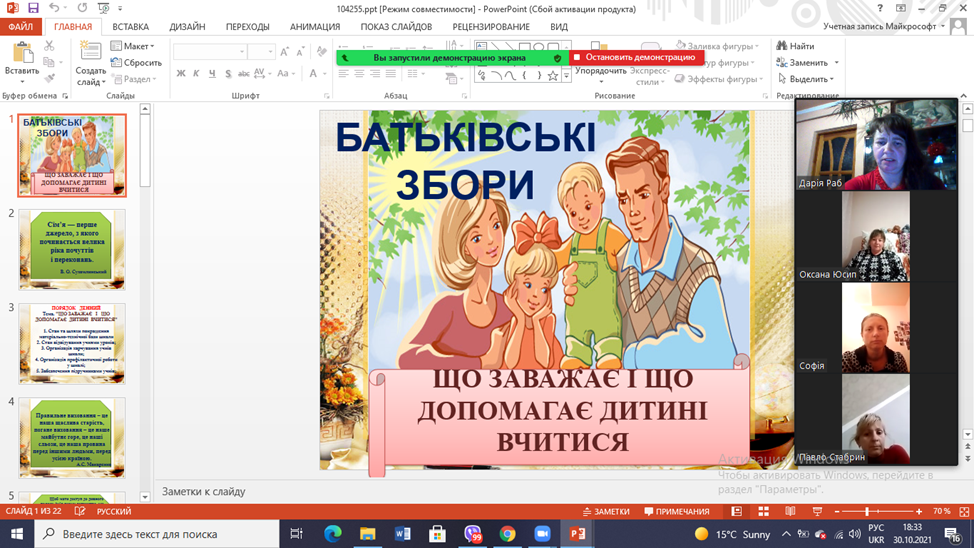Image resolution: width=974 pixels, height=548 pixels.
Task: Open the font size combo box
Action: (x=262, y=52)
